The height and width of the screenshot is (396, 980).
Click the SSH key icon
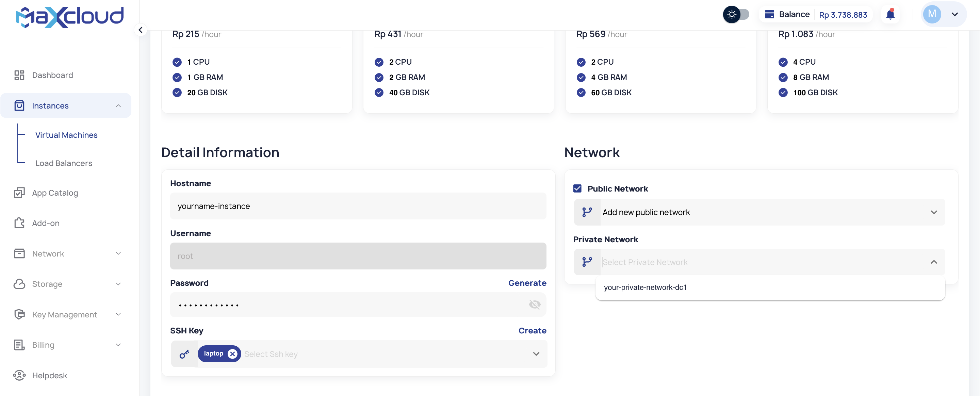(184, 354)
